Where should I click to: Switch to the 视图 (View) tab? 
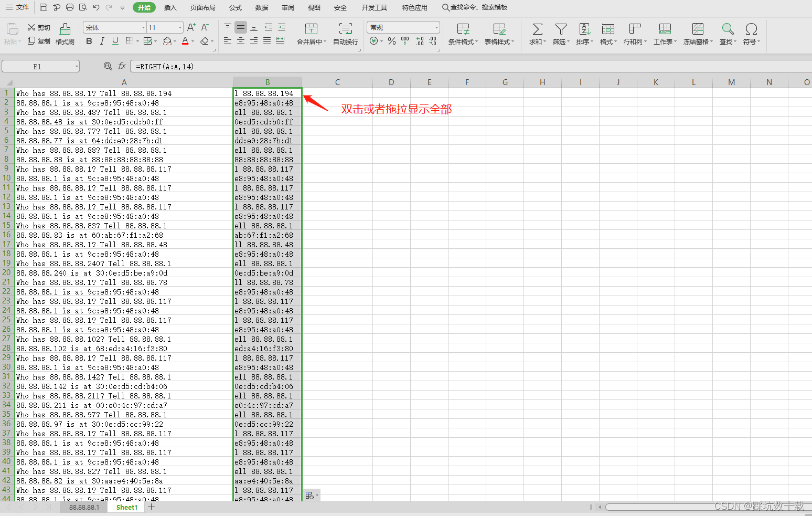314,7
